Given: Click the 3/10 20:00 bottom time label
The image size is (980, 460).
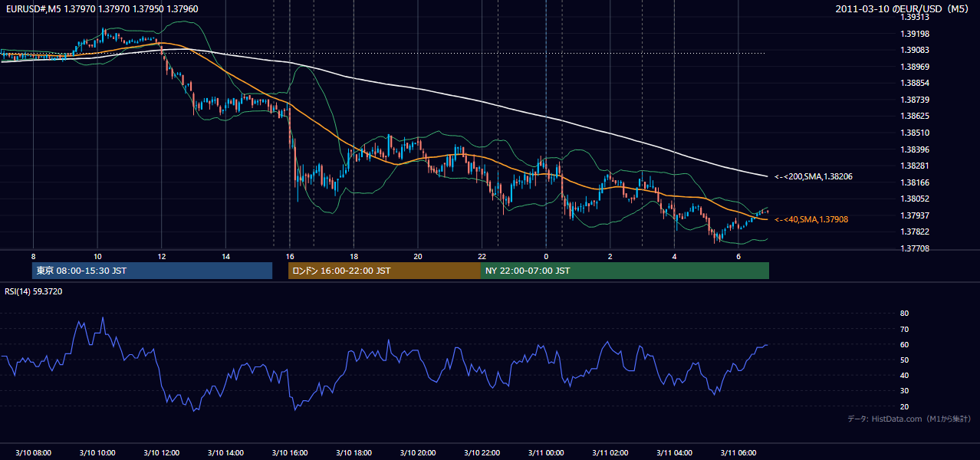Looking at the screenshot, I should click(x=417, y=453).
